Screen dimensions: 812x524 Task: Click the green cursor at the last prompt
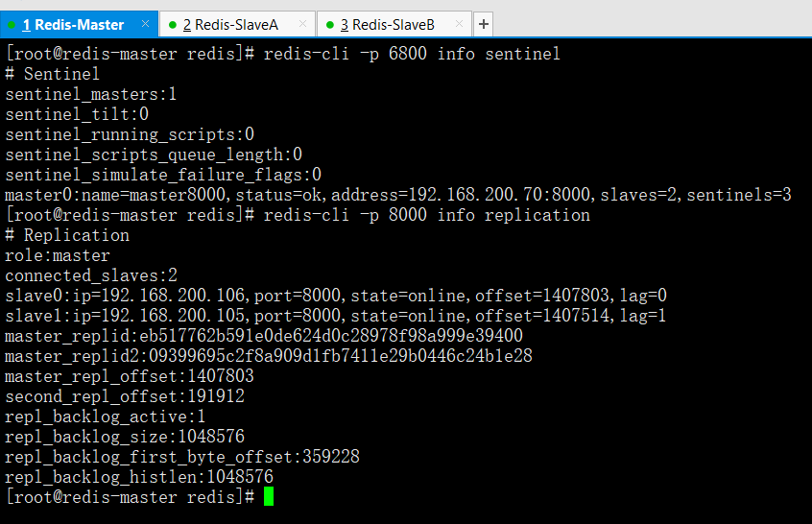pyautogui.click(x=268, y=496)
